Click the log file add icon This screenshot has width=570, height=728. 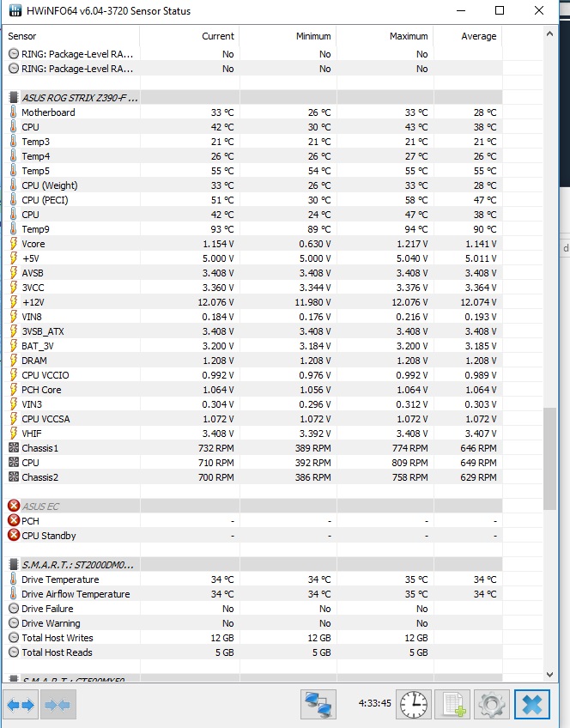tap(454, 704)
